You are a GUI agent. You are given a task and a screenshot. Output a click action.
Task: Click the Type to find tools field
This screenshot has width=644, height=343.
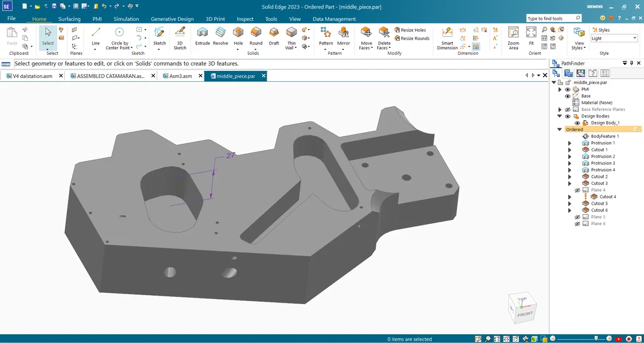[x=554, y=19]
